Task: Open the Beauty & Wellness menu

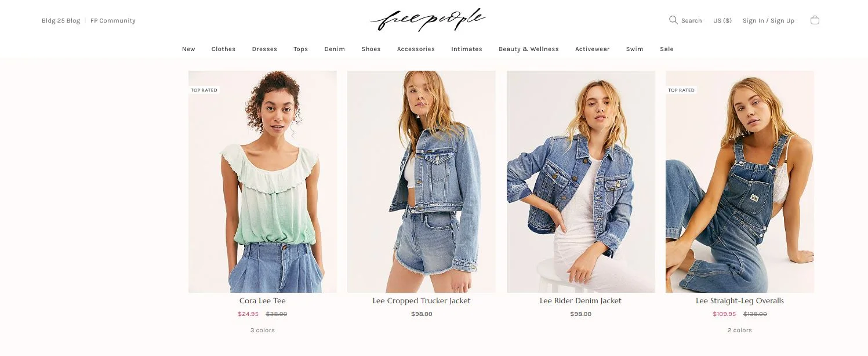Action: (529, 49)
